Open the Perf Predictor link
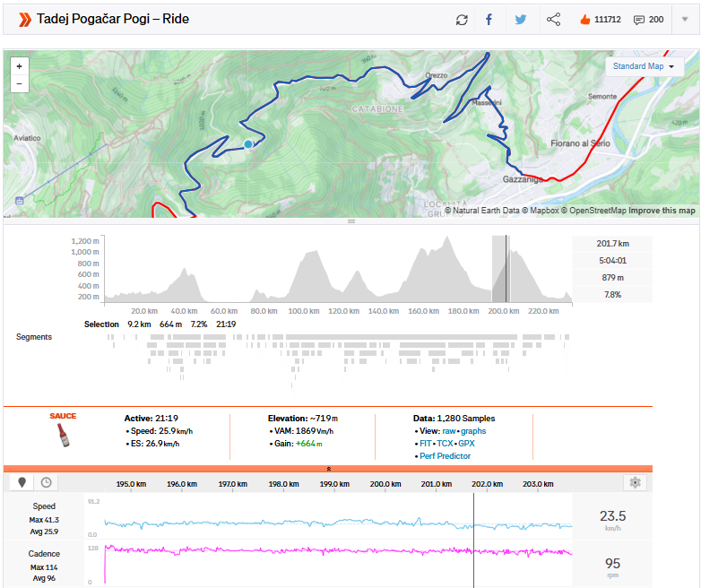This screenshot has height=588, width=701. 445,456
